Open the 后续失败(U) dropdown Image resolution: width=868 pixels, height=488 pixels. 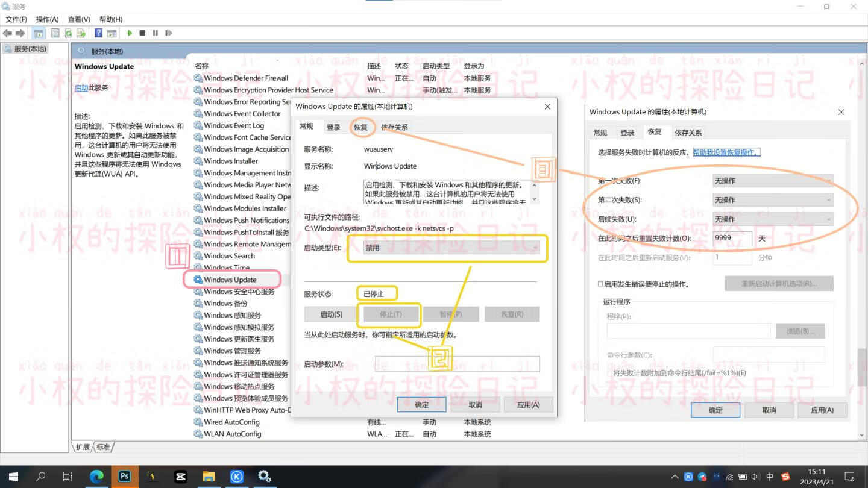click(773, 219)
